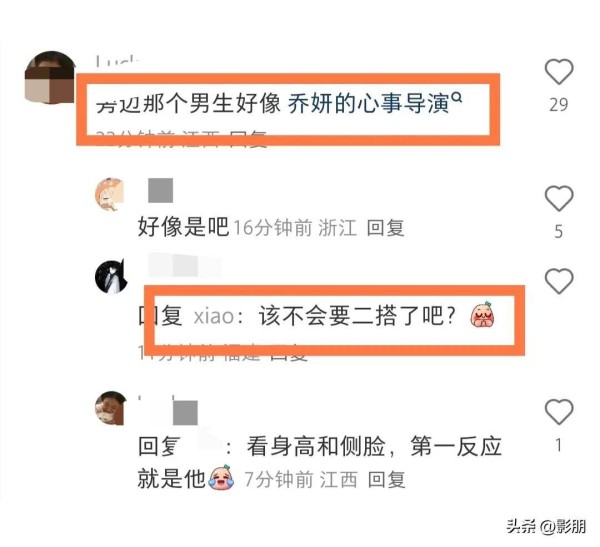Click the praying emoji sticker

(483, 314)
